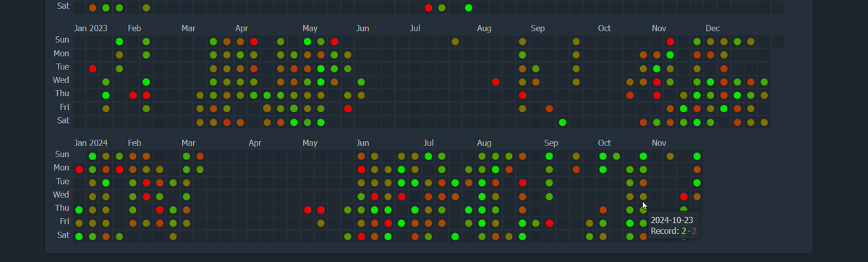Select the red Sunday dot in May 2023
This screenshot has width=868, height=262.
[x=334, y=41]
